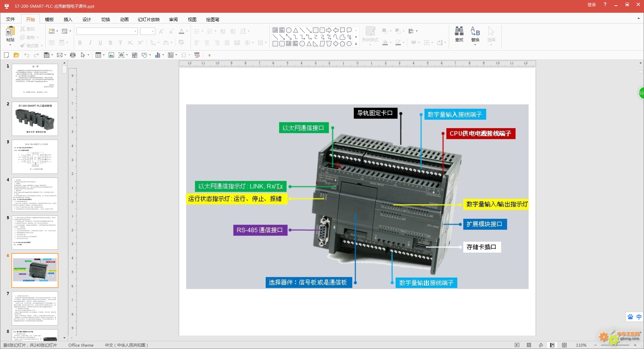Select the hexagon shape in shapes gallery
This screenshot has width=644, height=349.
tap(349, 44)
